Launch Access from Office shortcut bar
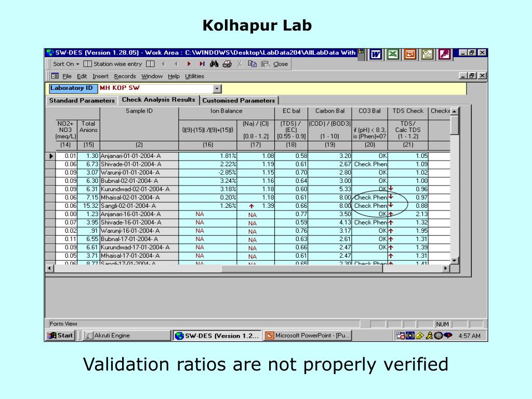The width and height of the screenshot is (532, 399). (x=444, y=55)
